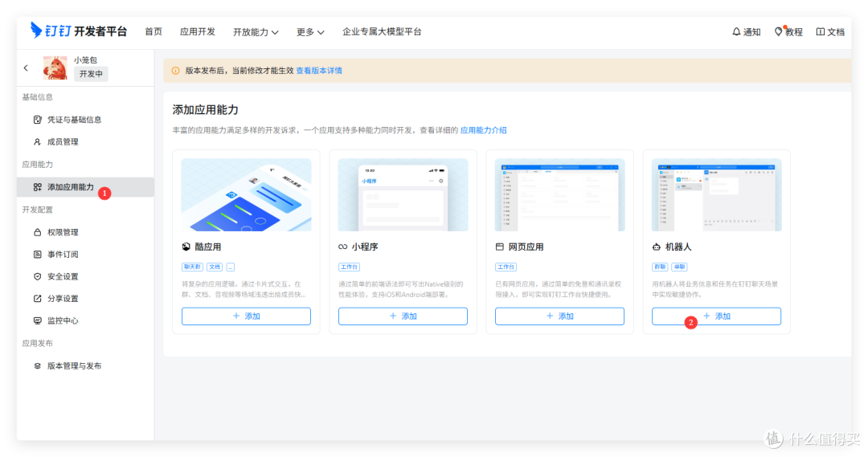Open 通知 in the top bar
Image resolution: width=868 pixels, height=457 pixels.
[x=746, y=32]
